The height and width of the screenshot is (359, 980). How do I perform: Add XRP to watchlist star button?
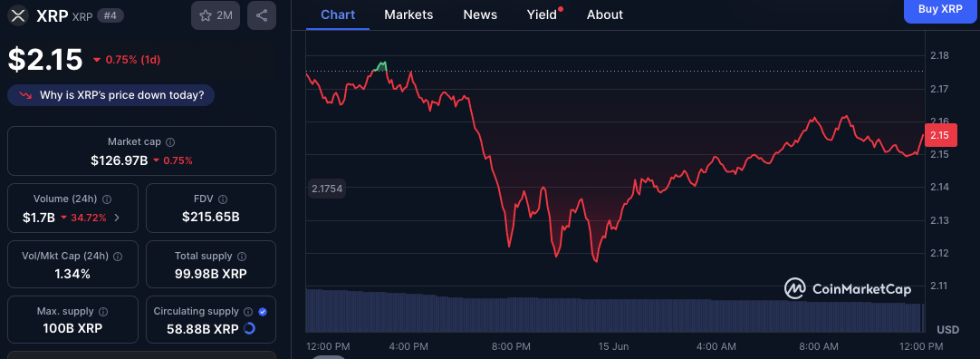[x=216, y=15]
